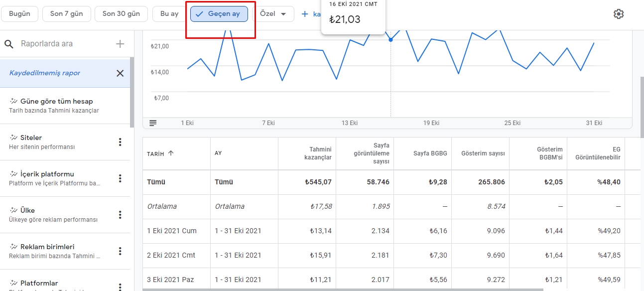644x291 pixels.
Task: Select the Son 30 gün range
Action: pos(121,14)
